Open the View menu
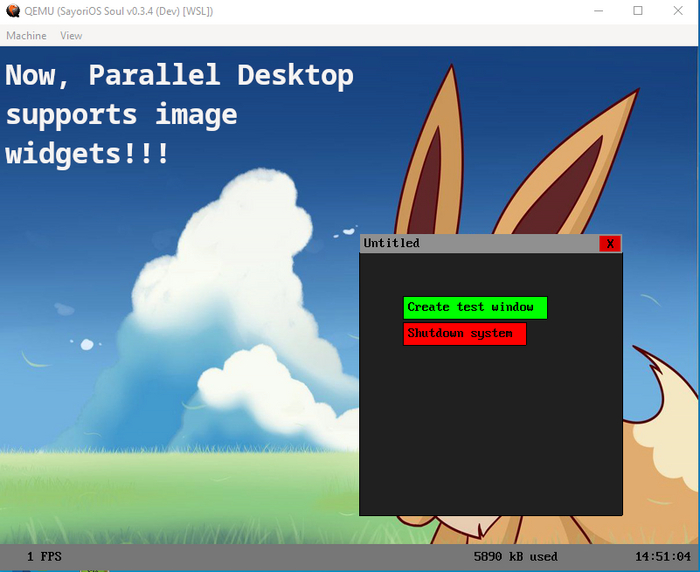The image size is (700, 572). (x=71, y=36)
